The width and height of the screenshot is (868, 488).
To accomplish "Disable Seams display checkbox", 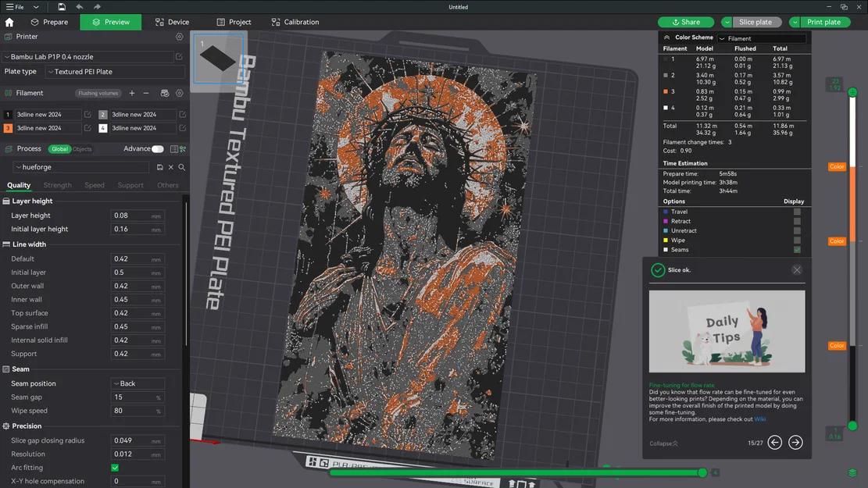I will click(797, 250).
